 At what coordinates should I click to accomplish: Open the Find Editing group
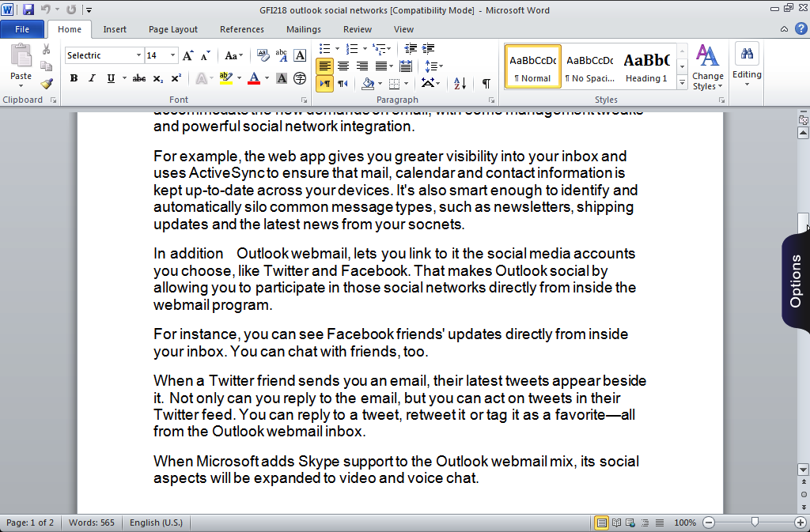[x=747, y=66]
